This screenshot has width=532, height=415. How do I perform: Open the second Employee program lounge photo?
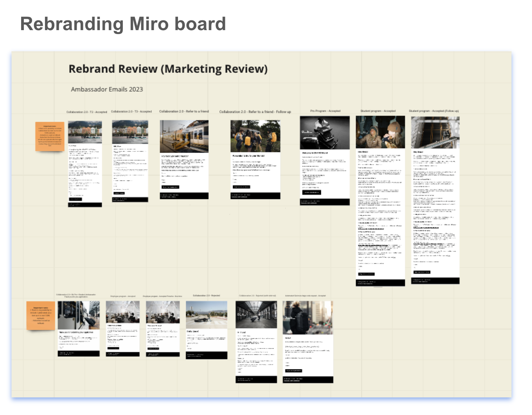click(163, 312)
